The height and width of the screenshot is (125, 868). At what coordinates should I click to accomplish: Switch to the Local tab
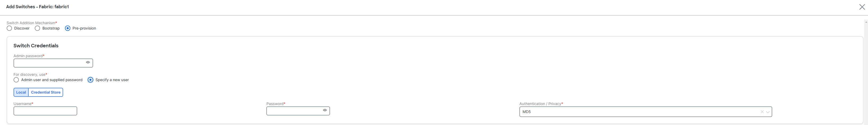click(x=21, y=92)
